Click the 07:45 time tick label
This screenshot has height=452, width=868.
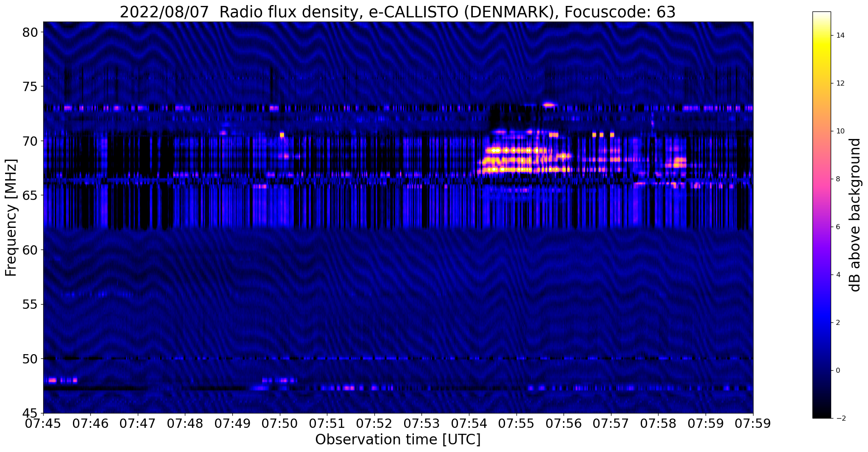point(43,423)
